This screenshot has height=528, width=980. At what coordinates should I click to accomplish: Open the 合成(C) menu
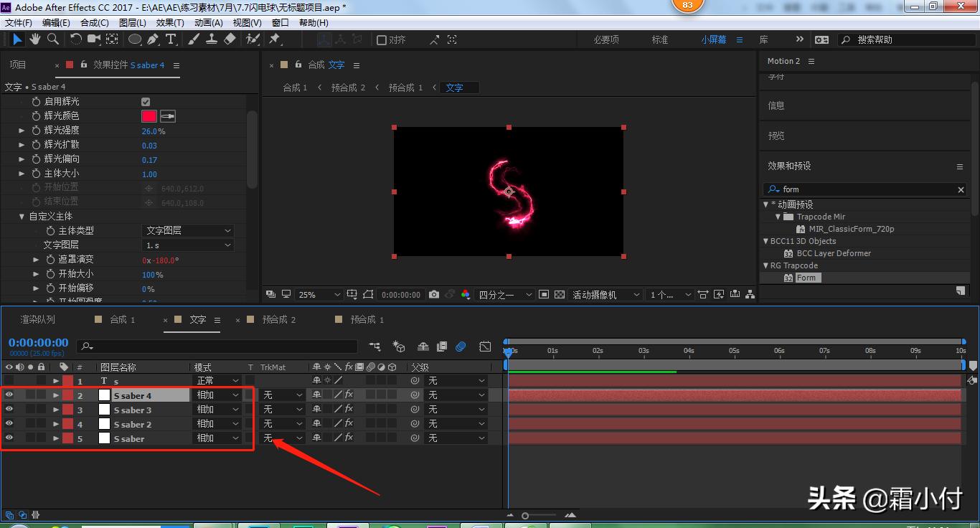click(x=94, y=23)
